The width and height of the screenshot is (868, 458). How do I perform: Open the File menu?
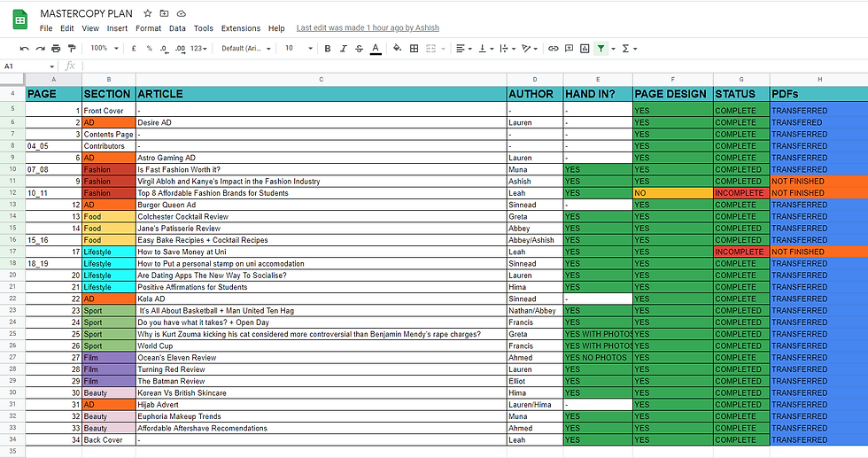(x=46, y=28)
